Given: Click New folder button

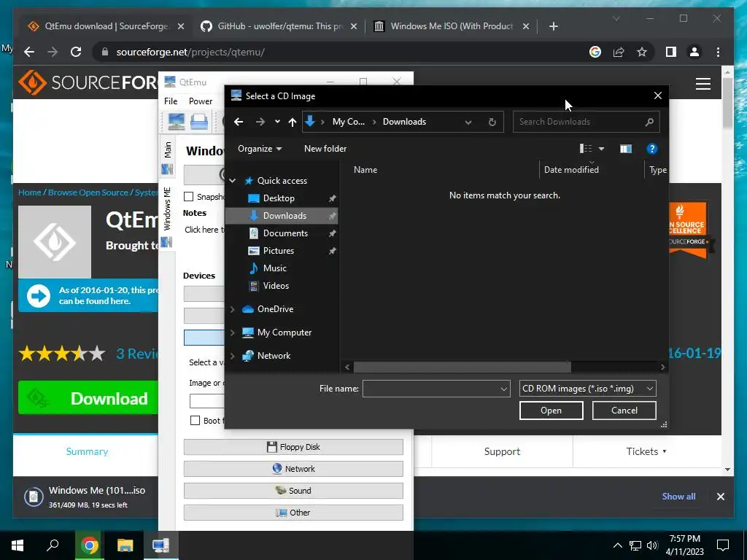Looking at the screenshot, I should [325, 149].
